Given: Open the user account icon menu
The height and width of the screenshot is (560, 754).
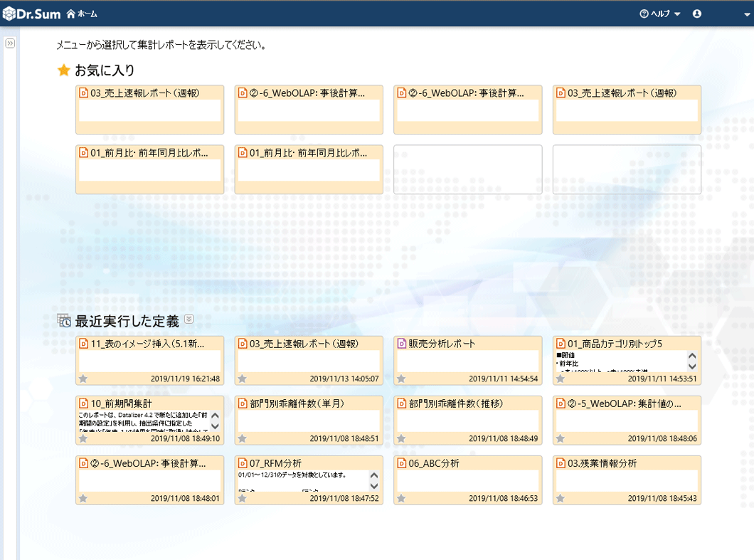Looking at the screenshot, I should coord(697,14).
